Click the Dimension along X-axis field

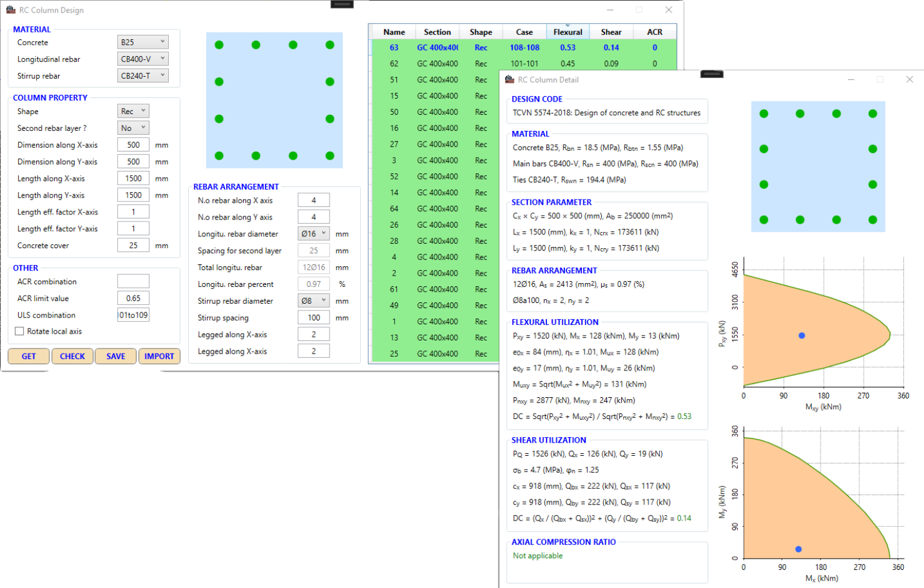133,145
